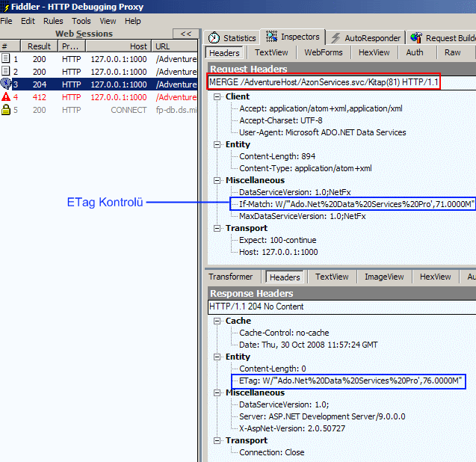Click the Fiddler application icon in title bar
The width and height of the screenshot is (476, 462).
tap(7, 7)
